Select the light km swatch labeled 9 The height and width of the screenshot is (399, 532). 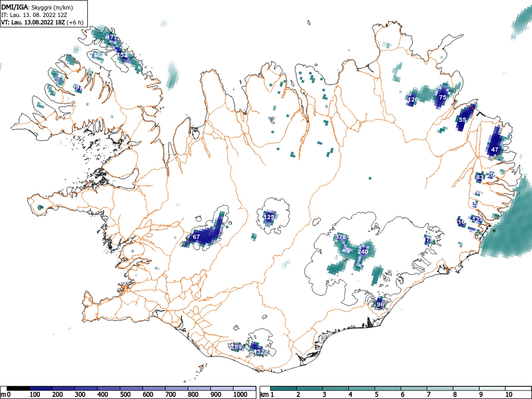pyautogui.click(x=492, y=388)
